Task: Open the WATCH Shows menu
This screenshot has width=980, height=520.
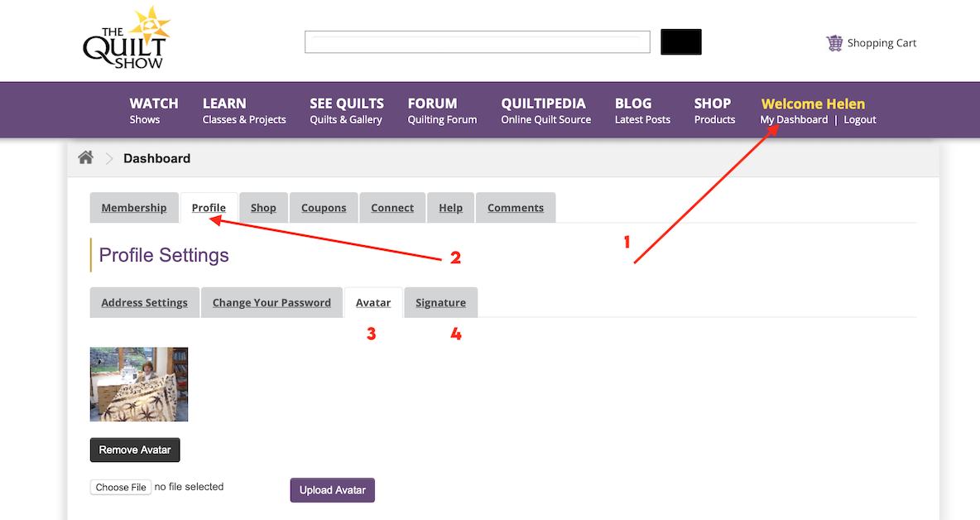Action: tap(153, 111)
